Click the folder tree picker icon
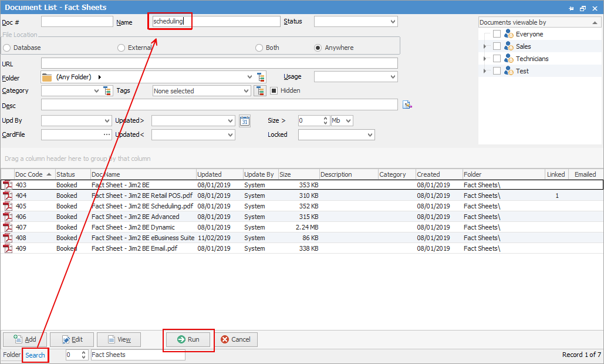Screen dimensions: 604x364 coord(261,77)
